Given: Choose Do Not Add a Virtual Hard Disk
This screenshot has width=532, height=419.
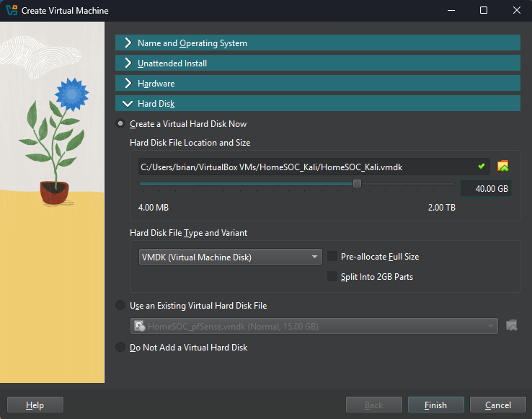Looking at the screenshot, I should click(120, 348).
